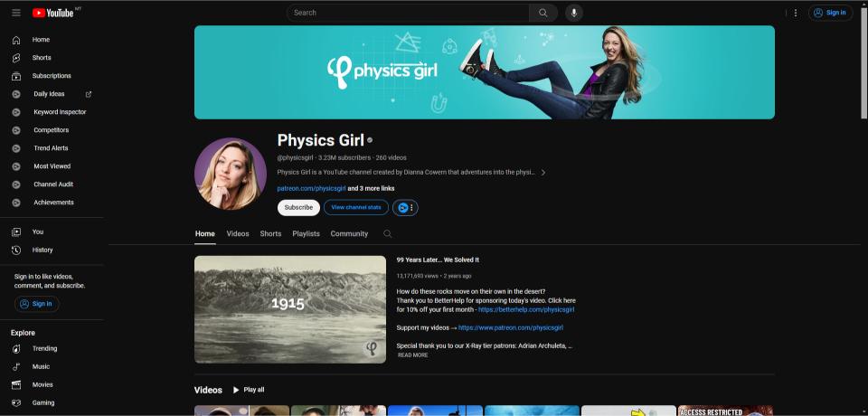
Task: Open the top-right settings kebab menu
Action: point(796,13)
